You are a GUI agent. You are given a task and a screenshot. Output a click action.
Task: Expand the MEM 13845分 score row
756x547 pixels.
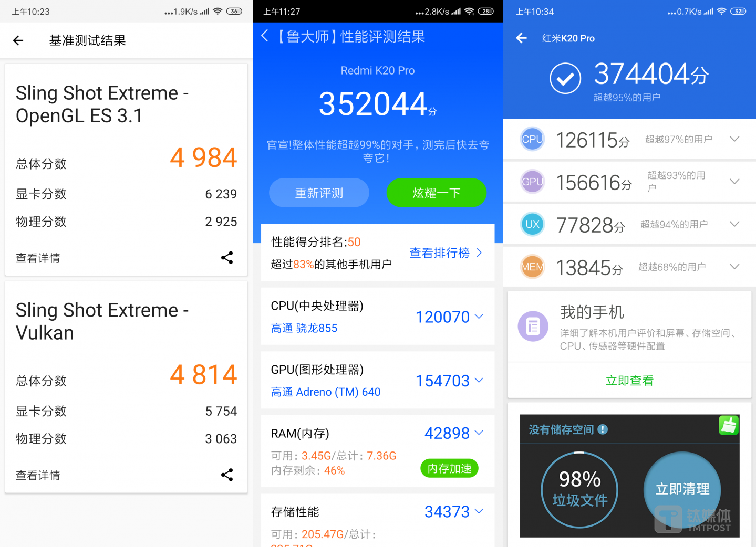pos(734,267)
